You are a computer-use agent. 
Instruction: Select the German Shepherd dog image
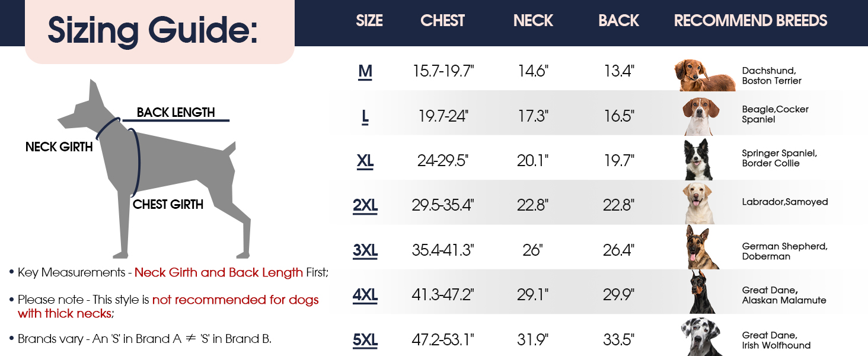pyautogui.click(x=702, y=247)
